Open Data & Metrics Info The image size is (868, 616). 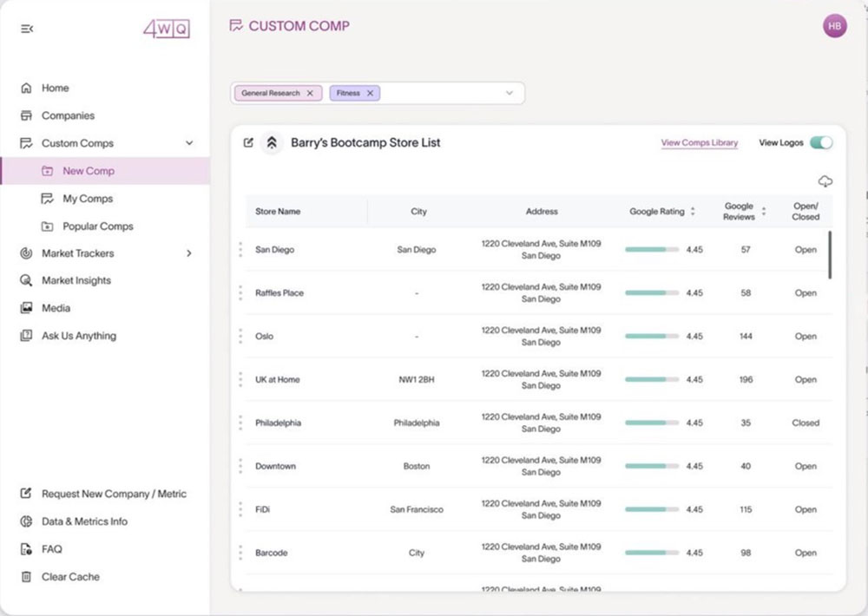pyautogui.click(x=85, y=521)
